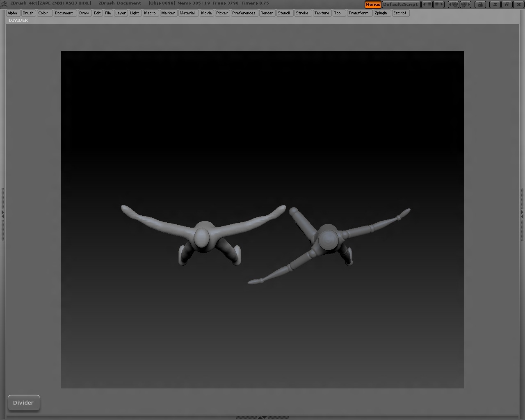Click the Timer 0.75 status readout
Screen dimensions: 525x420
255,3
